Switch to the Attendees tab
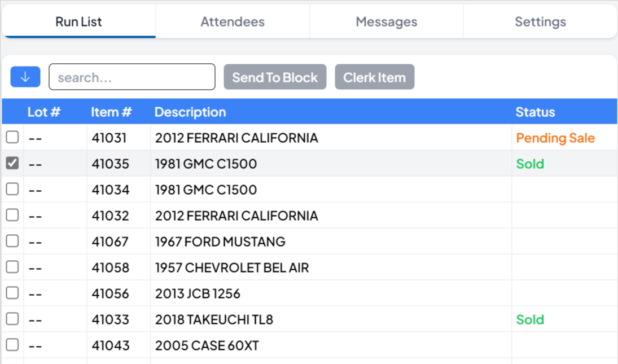Viewport: 618px width, 364px height. [233, 22]
